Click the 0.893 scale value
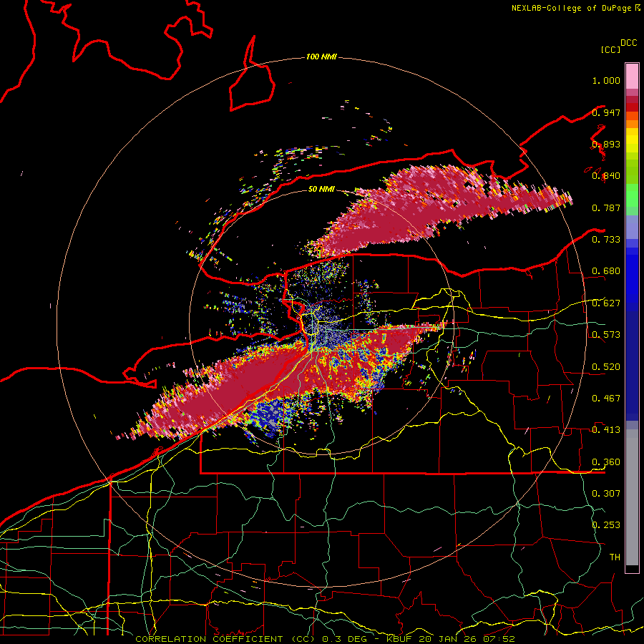The image size is (644, 644). click(x=606, y=144)
